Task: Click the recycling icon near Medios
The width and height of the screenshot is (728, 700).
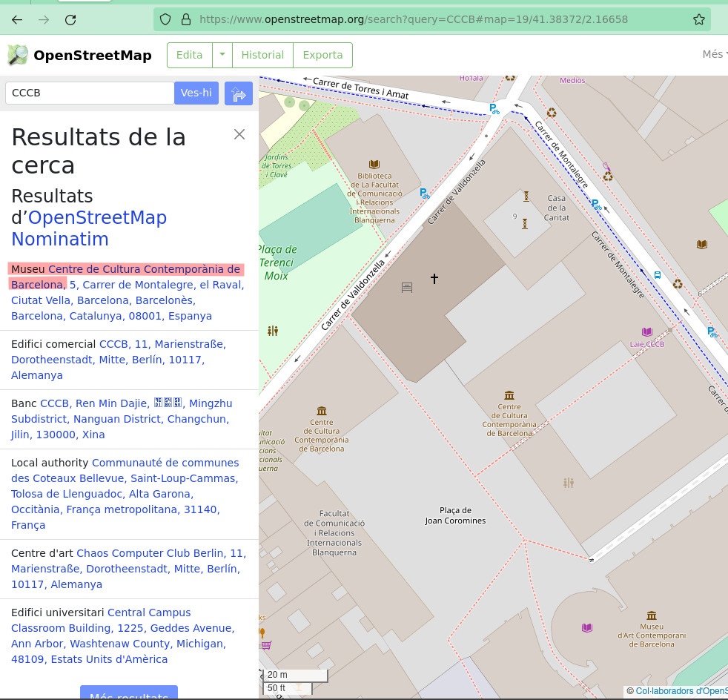Action: pyautogui.click(x=551, y=113)
